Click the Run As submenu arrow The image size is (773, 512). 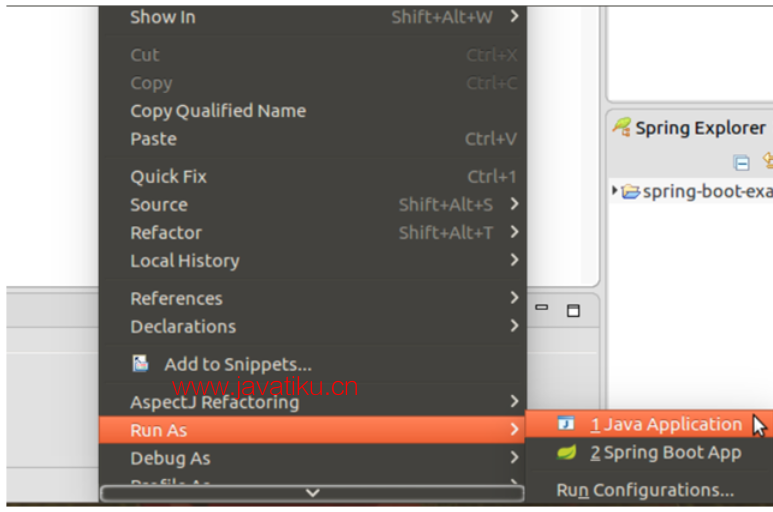pos(515,429)
